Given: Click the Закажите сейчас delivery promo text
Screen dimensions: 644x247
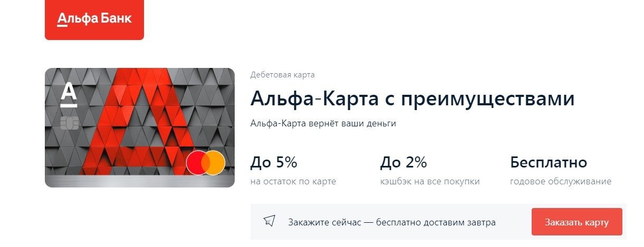Looking at the screenshot, I should click(391, 222).
